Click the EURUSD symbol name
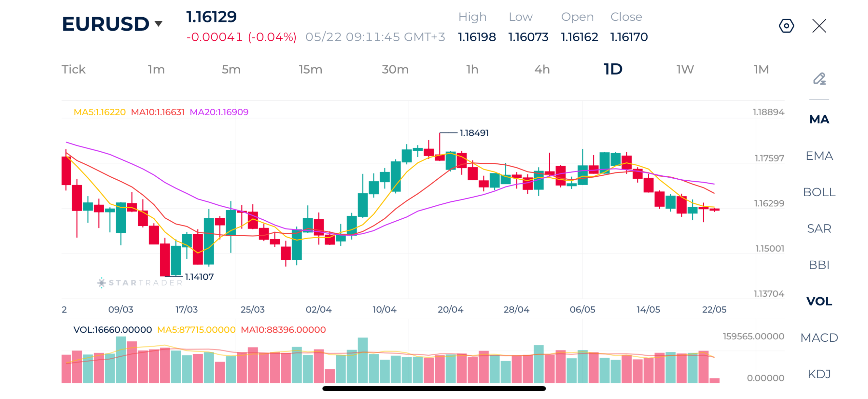868x399 pixels. tap(105, 24)
